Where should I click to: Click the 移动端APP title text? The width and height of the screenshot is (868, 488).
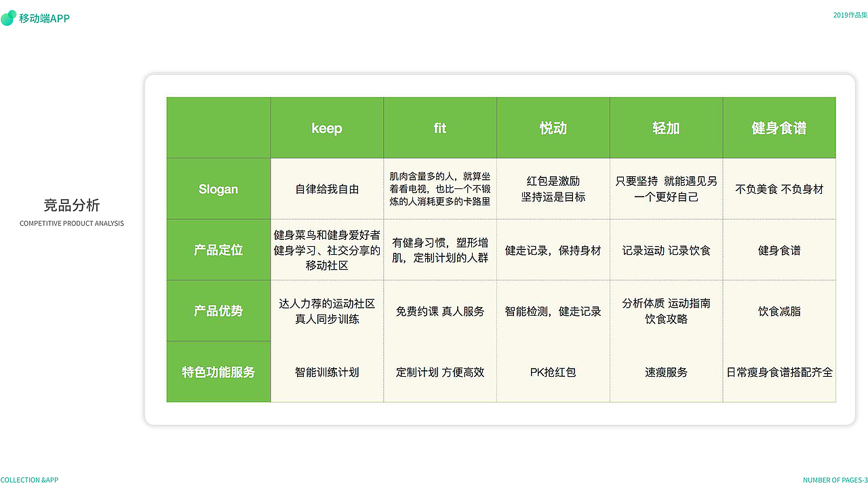(x=44, y=18)
